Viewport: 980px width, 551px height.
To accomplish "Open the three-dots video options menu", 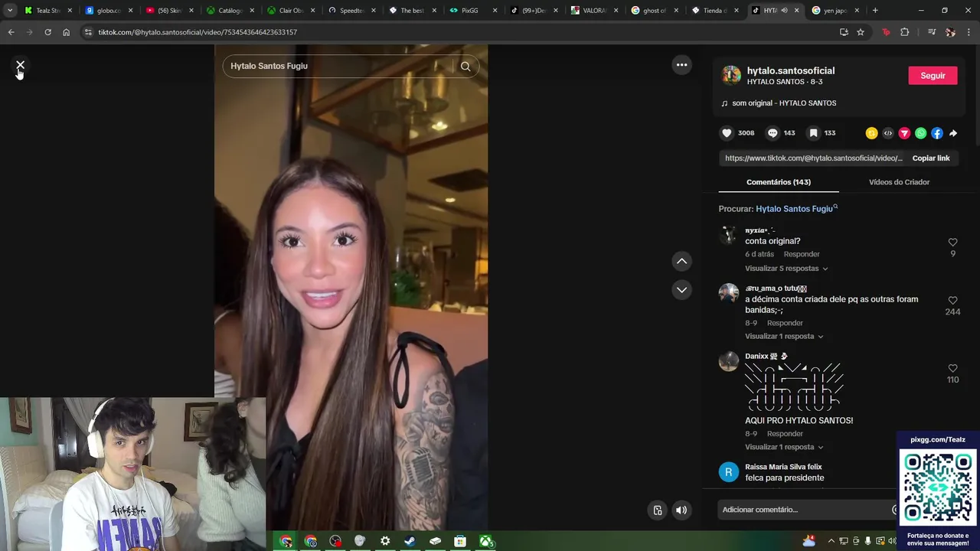I will point(681,65).
